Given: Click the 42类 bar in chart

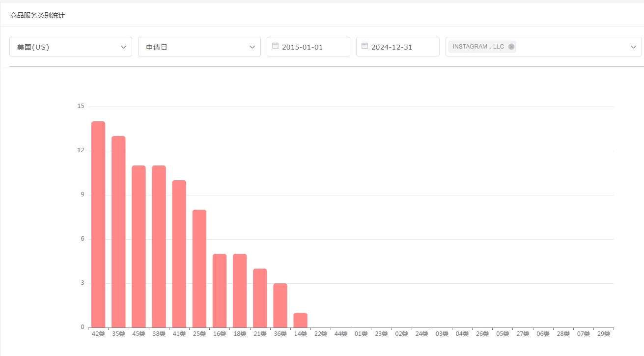Looking at the screenshot, I should (x=98, y=224).
